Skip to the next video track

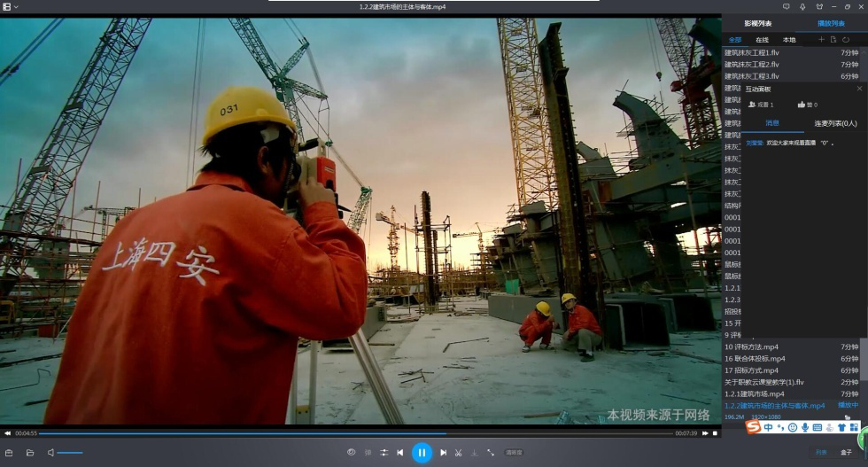coord(443,452)
